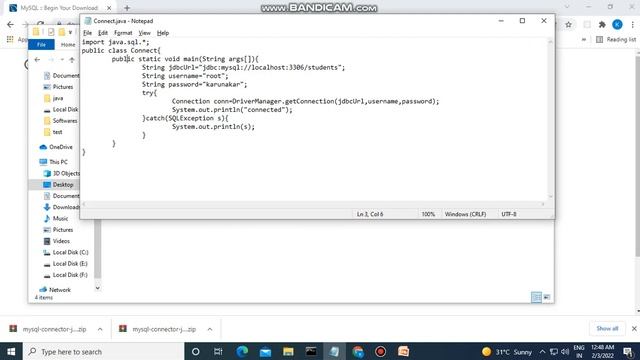Click the 31°C Sunny weather widget
Image resolution: width=640 pixels, height=360 pixels.
click(x=507, y=351)
